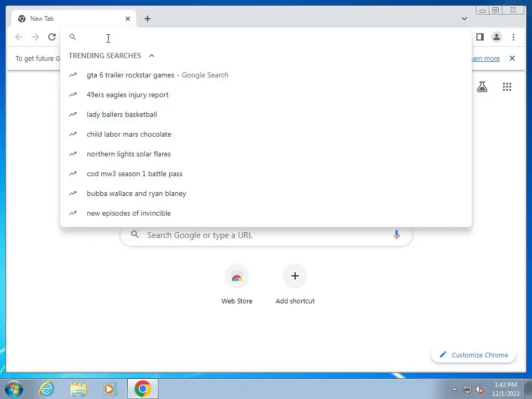The width and height of the screenshot is (532, 399).
Task: Launch Internet Explorer from the taskbar
Action: pyautogui.click(x=46, y=389)
